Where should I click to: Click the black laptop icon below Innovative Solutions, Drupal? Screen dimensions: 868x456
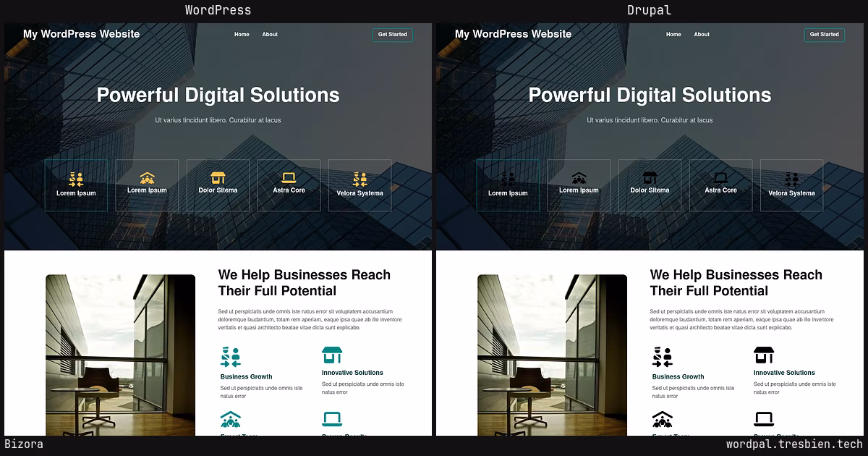click(764, 419)
